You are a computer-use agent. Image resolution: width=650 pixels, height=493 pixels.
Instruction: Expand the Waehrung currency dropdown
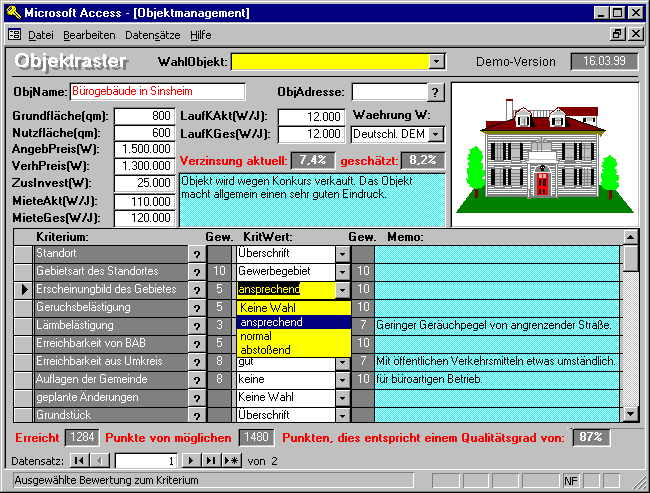click(436, 134)
